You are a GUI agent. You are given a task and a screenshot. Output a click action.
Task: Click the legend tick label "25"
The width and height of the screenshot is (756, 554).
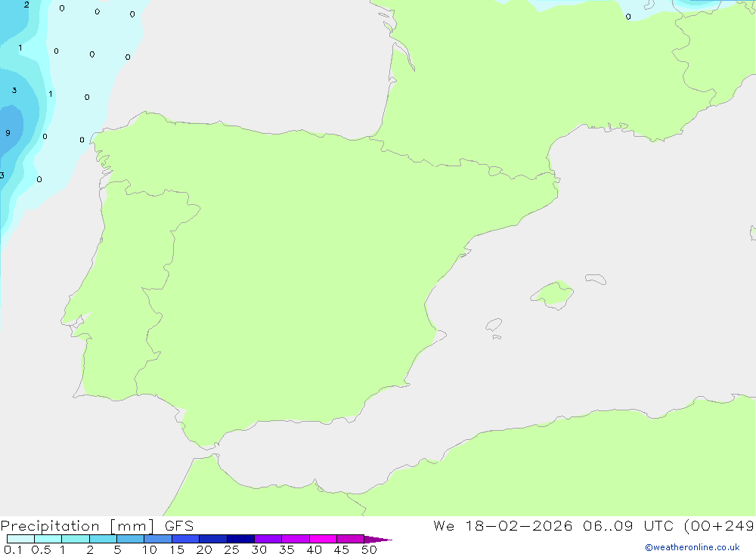(x=232, y=549)
